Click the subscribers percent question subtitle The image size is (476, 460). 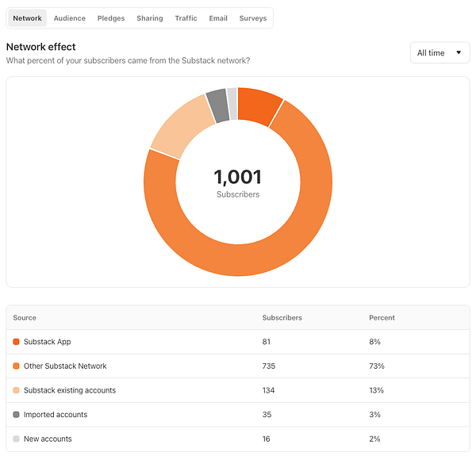pyautogui.click(x=128, y=61)
